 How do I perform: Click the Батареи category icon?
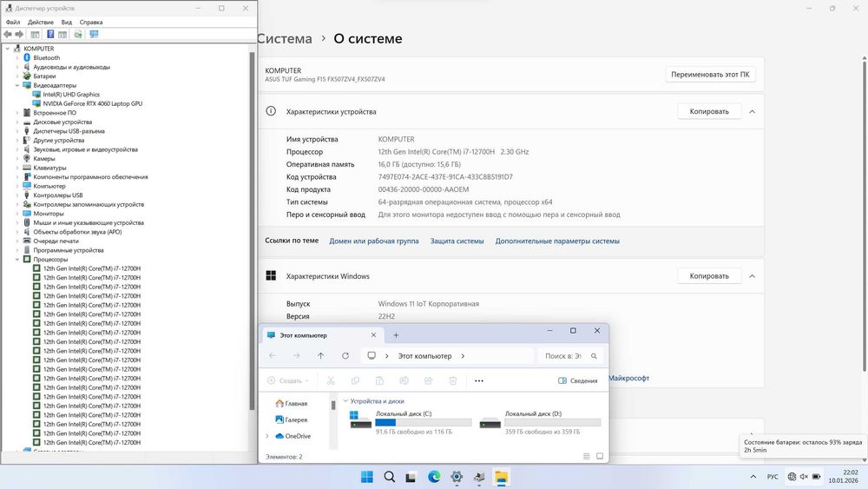pyautogui.click(x=27, y=76)
